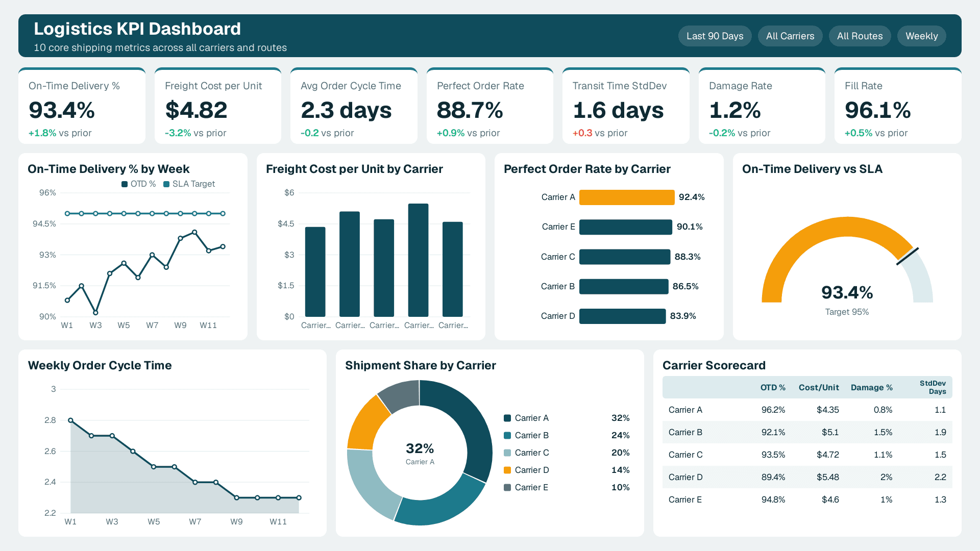Click the orange Carrier A bar
This screenshot has height=551, width=980.
pyautogui.click(x=627, y=197)
